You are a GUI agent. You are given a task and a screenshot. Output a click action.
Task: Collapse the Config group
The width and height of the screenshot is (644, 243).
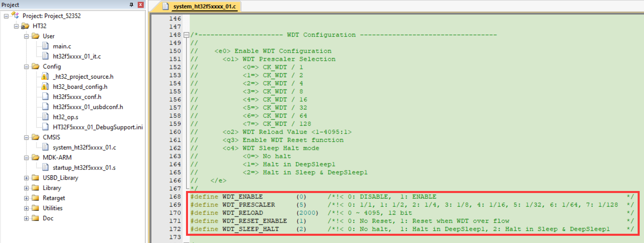click(x=27, y=67)
